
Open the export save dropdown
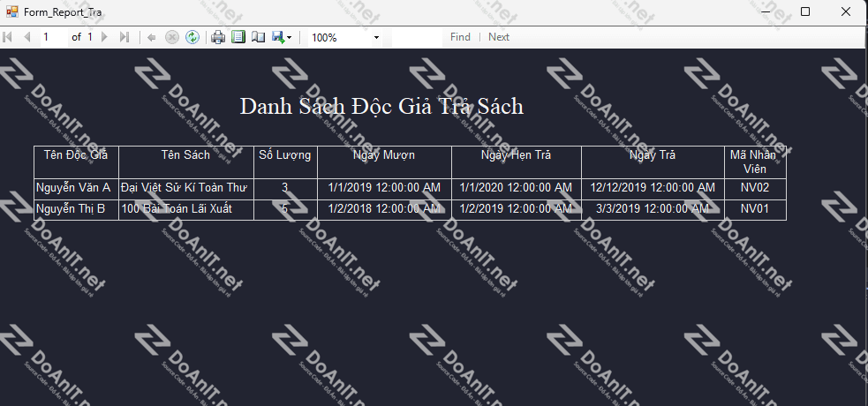point(282,37)
